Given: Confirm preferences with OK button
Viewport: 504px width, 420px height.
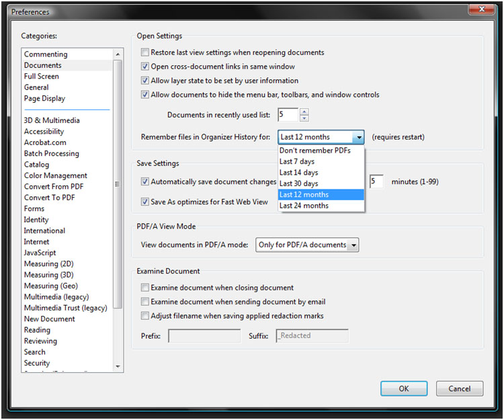Looking at the screenshot, I should click(x=404, y=388).
